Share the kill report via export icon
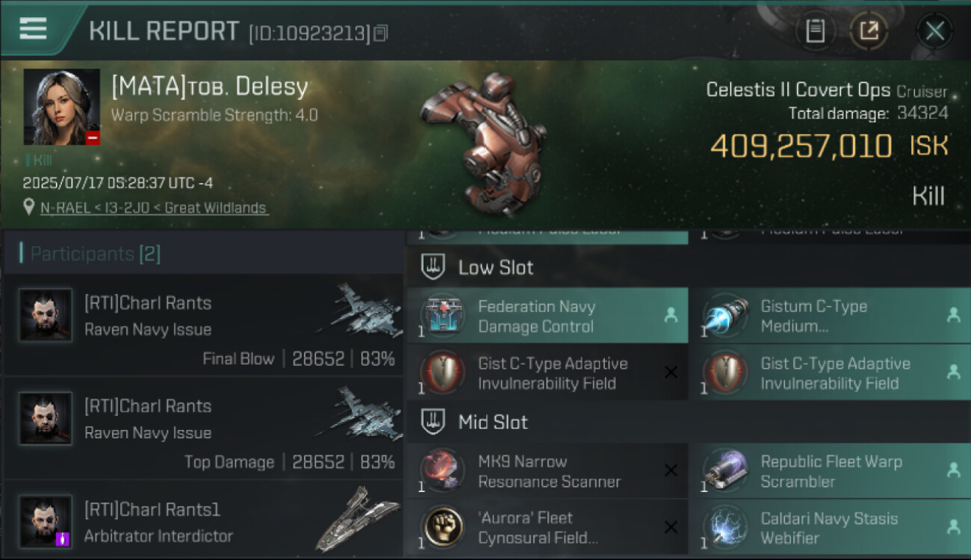This screenshot has width=971, height=560. coord(869,31)
